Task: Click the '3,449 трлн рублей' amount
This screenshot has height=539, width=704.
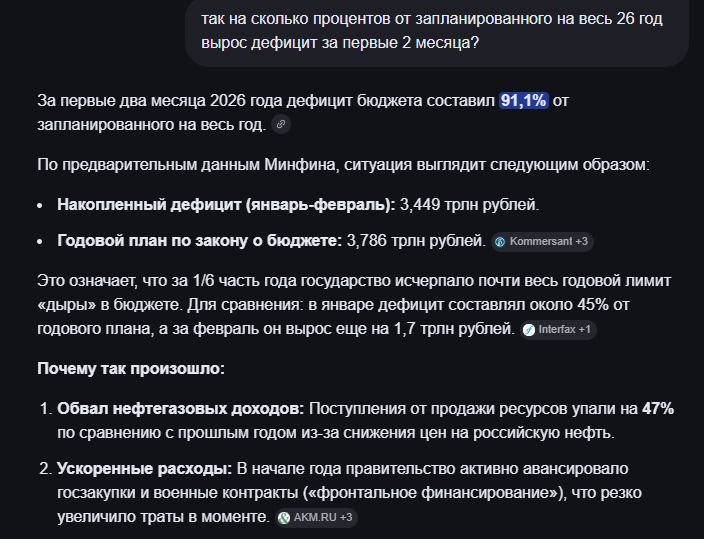Action: click(x=468, y=204)
